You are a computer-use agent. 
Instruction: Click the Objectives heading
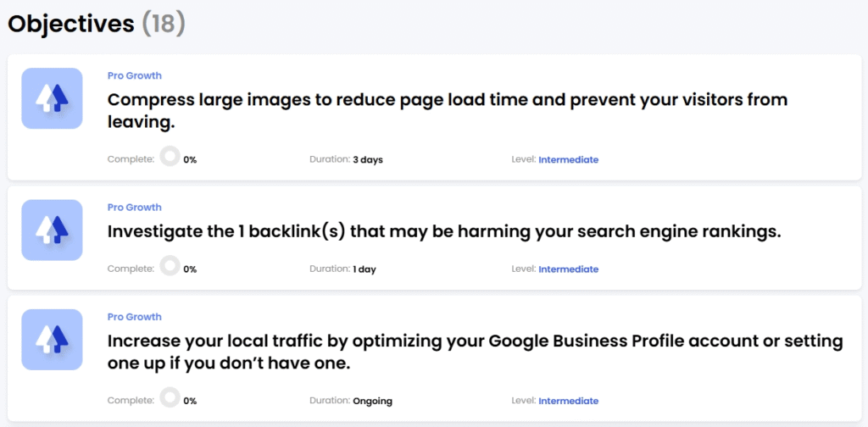tap(71, 24)
